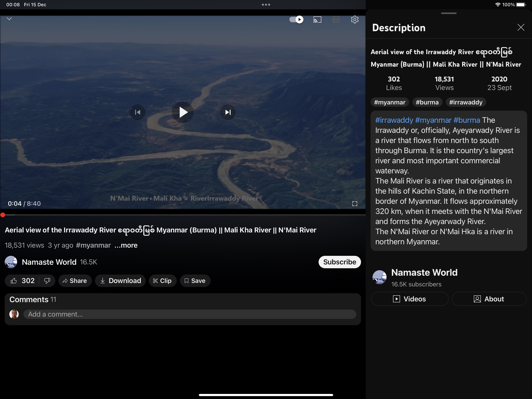Dislike the video with thumbs down
Screen dimensions: 532x399
pyautogui.click(x=47, y=281)
